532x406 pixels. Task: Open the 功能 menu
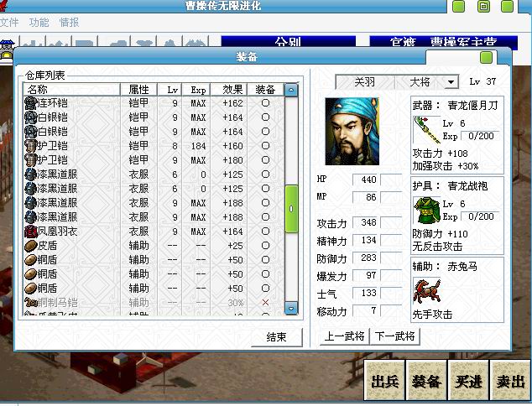coord(39,23)
